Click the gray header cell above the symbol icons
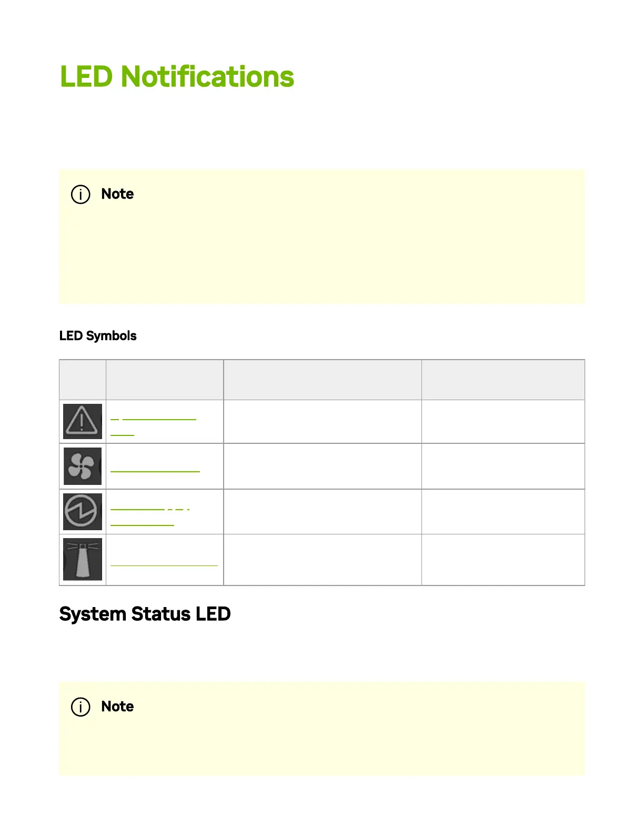Viewport: 644px width, 834px height. (83, 380)
